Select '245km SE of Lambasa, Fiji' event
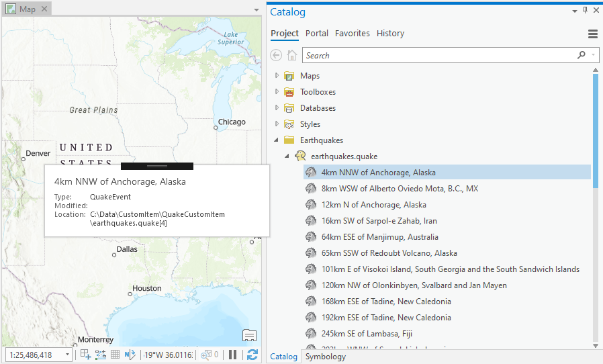Image resolution: width=603 pixels, height=364 pixels. tap(367, 334)
